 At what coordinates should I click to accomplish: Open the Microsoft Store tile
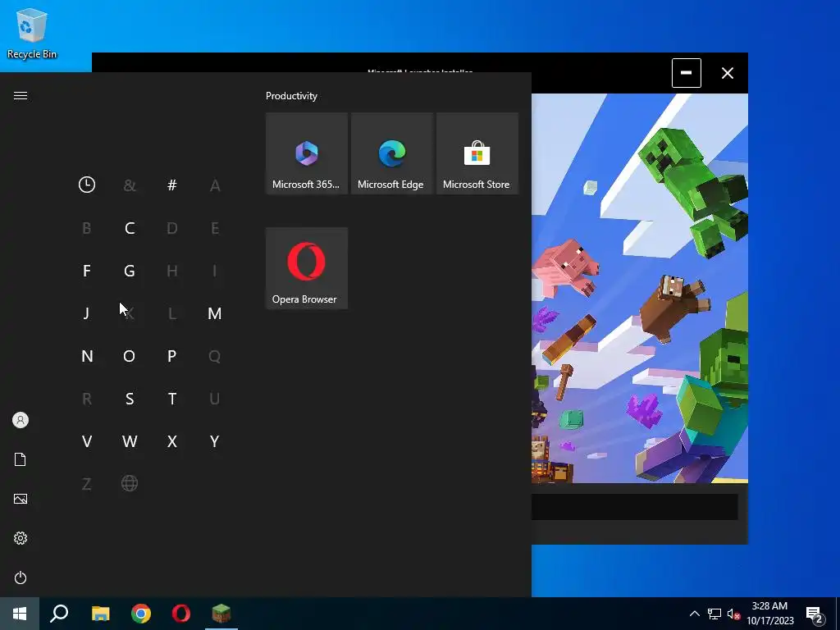[477, 153]
